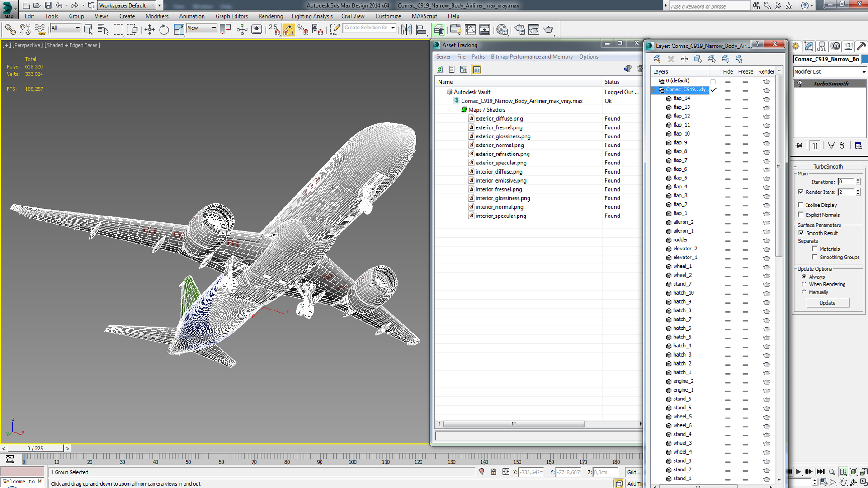
Task: Open reference coordinate View dropdown
Action: (x=202, y=28)
